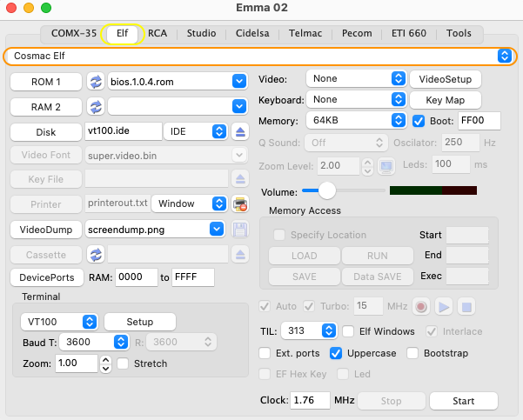Switch to the COMX-35 tab

[x=74, y=33]
